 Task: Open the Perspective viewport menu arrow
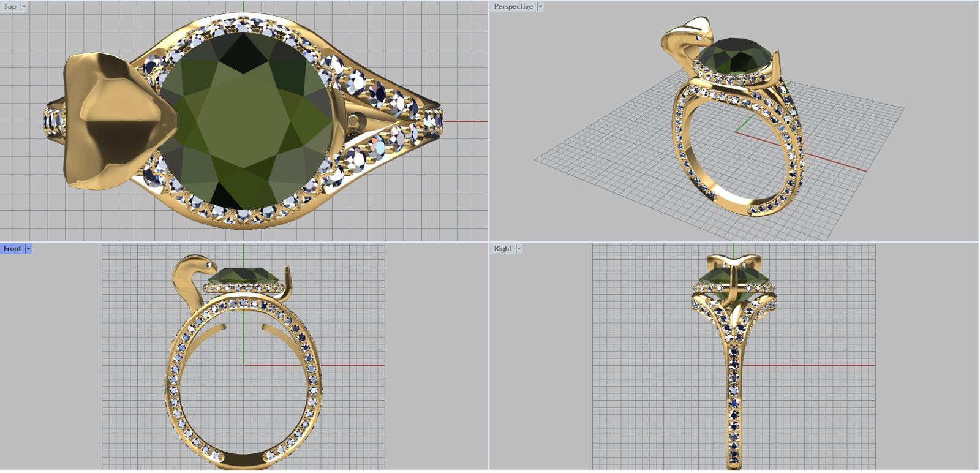point(540,7)
